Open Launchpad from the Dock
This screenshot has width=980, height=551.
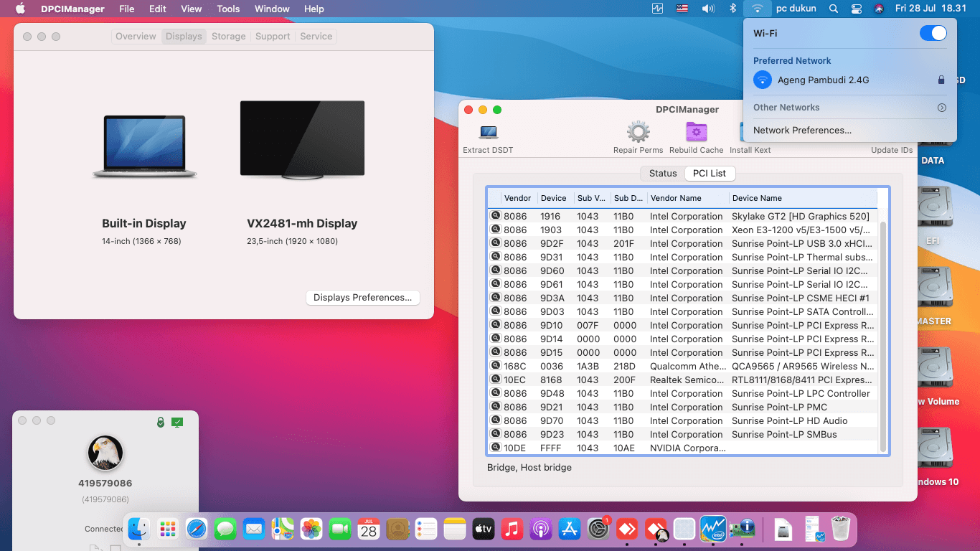pos(168,529)
